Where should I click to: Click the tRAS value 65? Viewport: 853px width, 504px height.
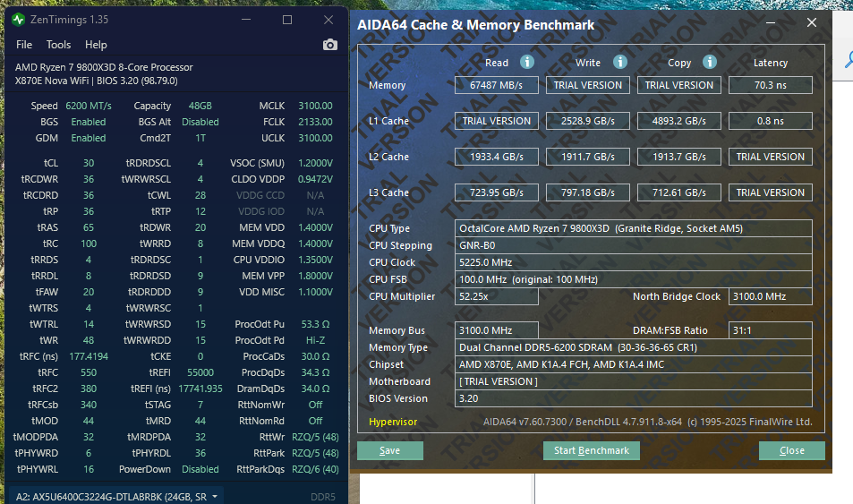89,227
